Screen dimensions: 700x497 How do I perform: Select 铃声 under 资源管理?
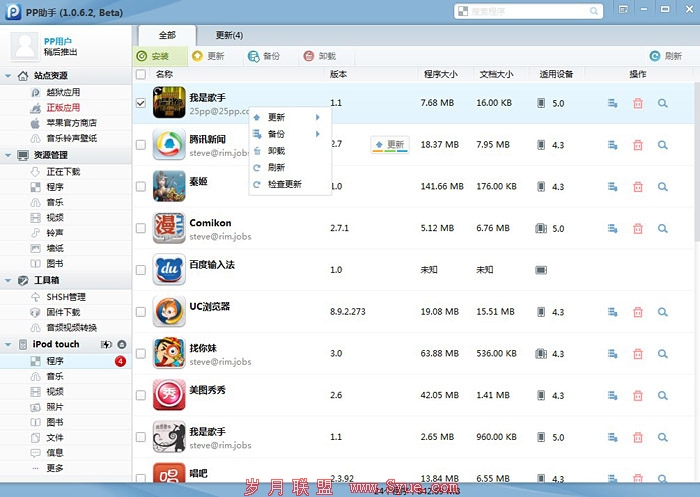(x=54, y=233)
